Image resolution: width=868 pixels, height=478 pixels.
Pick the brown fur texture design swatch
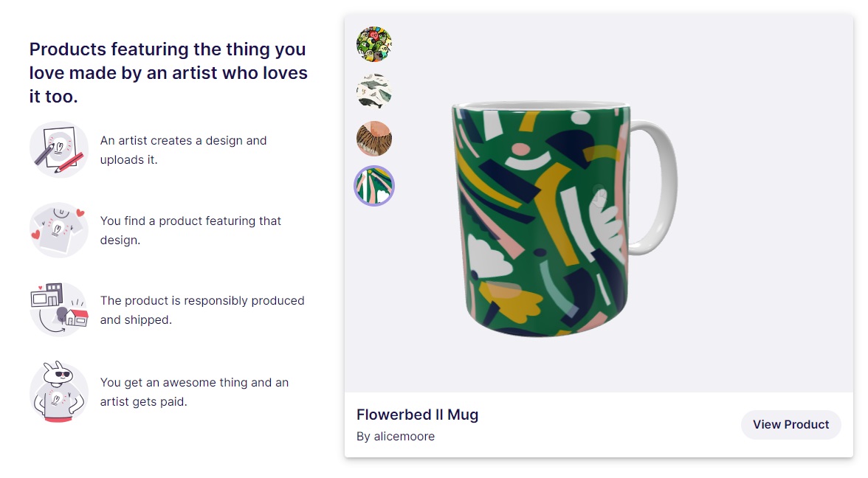click(374, 139)
